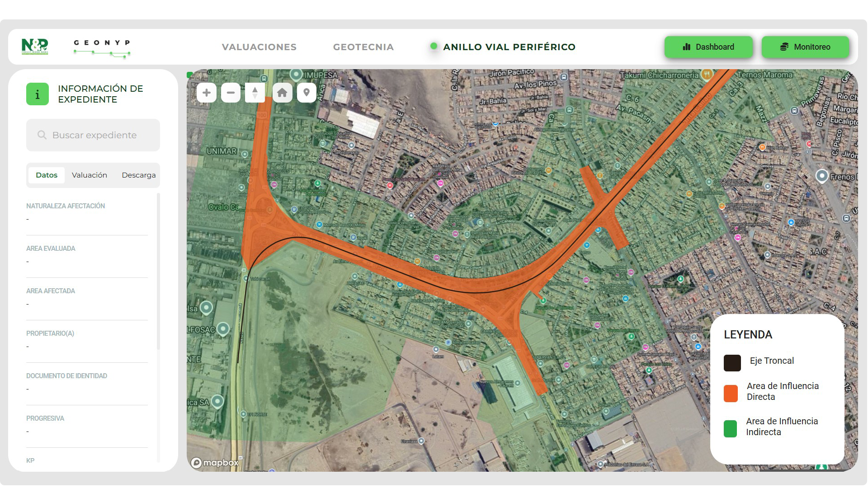
Task: Click the N&P logo
Action: pyautogui.click(x=35, y=47)
